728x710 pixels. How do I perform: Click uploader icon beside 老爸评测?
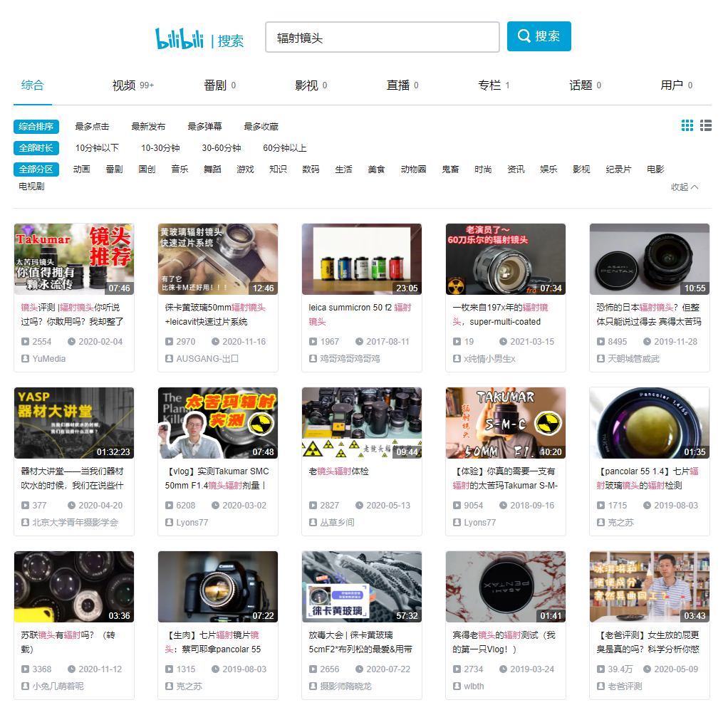[600, 686]
